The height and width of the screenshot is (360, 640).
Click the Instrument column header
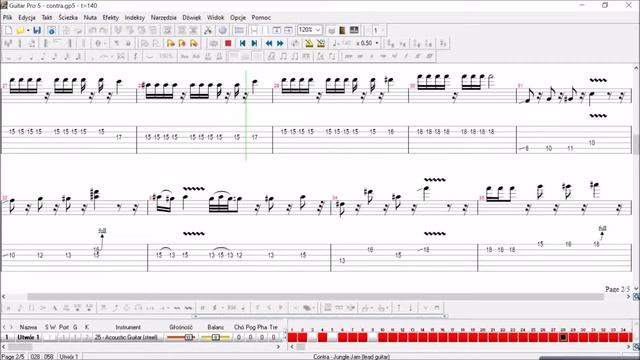coord(128,327)
